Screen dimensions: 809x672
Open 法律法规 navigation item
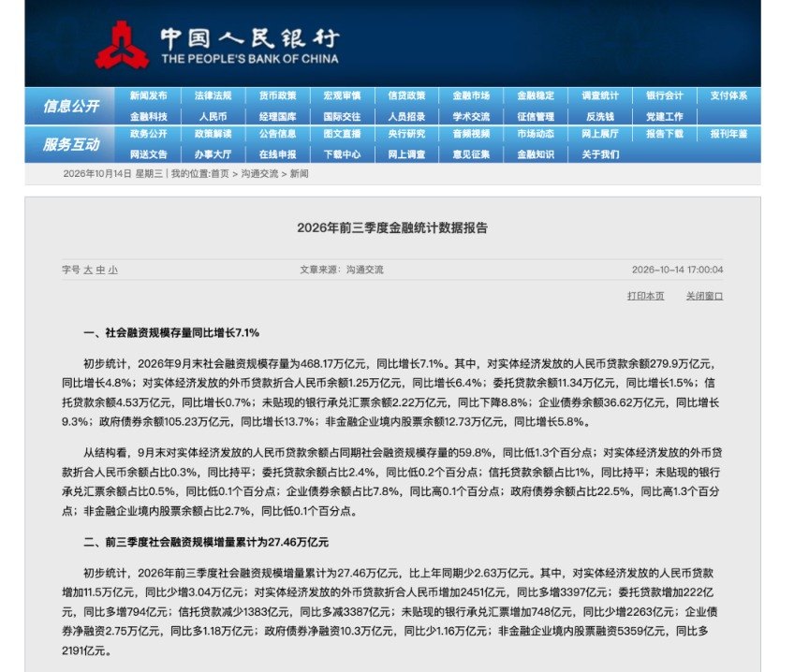(213, 95)
